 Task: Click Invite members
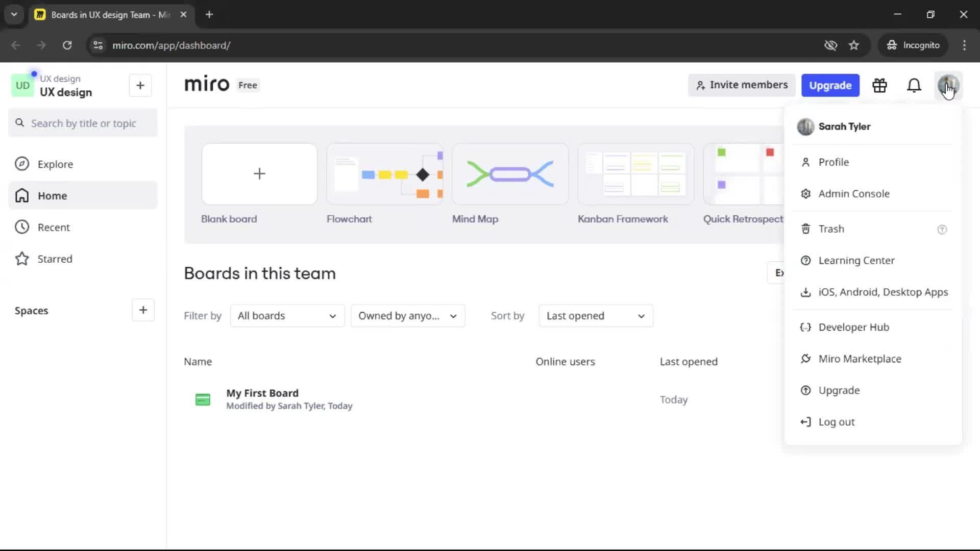[742, 85]
